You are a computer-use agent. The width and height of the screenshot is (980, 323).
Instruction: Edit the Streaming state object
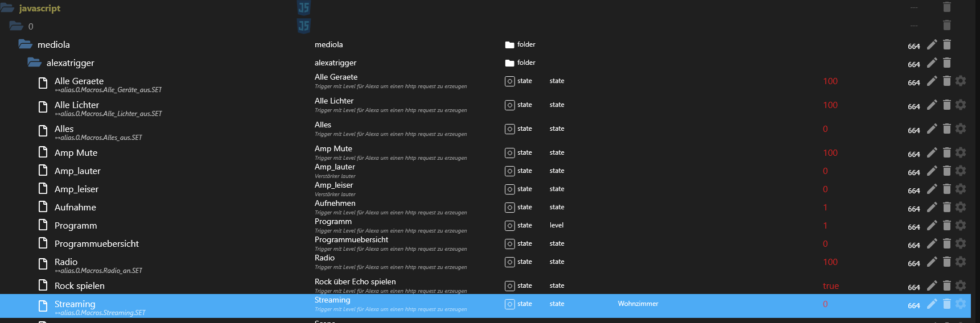(932, 304)
